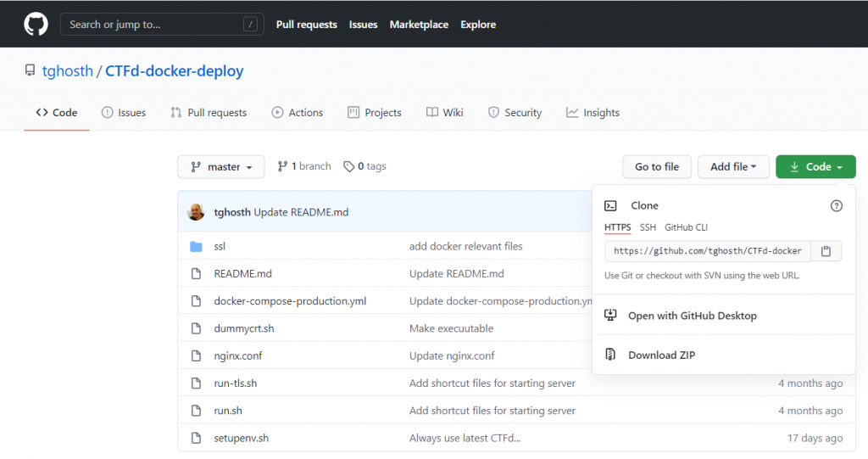Click the branch icon beside 1 branch
The image size is (868, 459).
click(282, 167)
